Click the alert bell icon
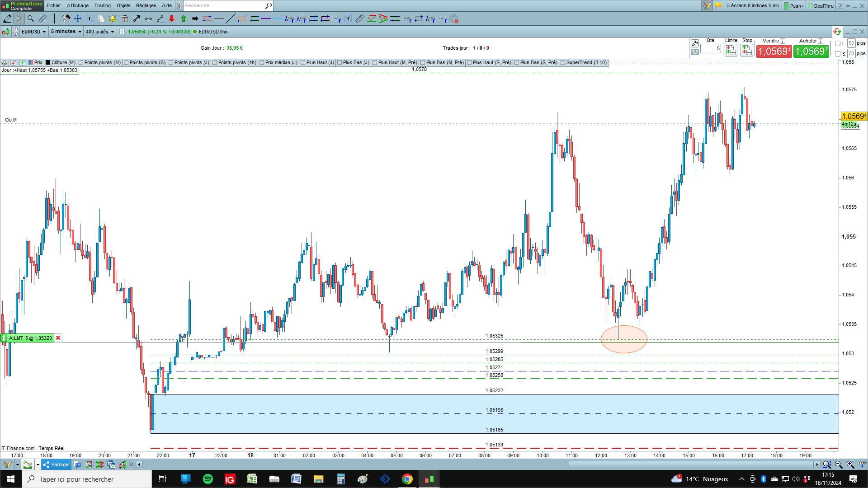The image size is (868, 488). pyautogui.click(x=113, y=19)
